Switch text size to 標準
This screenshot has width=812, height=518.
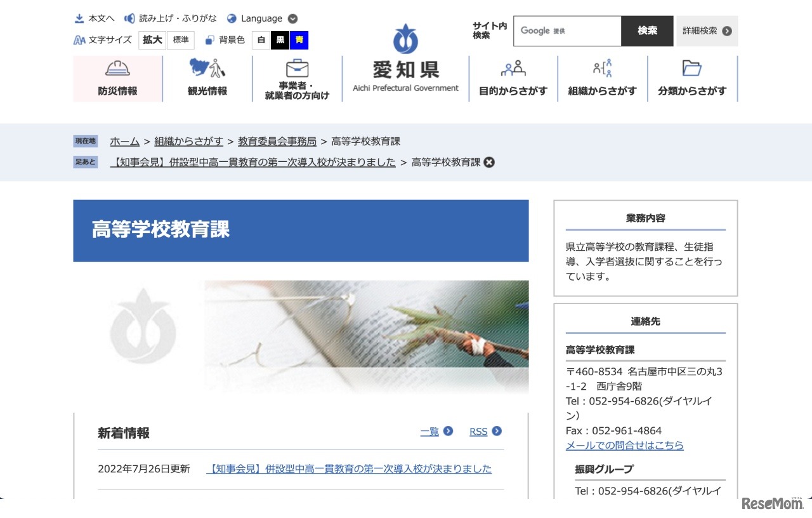181,40
